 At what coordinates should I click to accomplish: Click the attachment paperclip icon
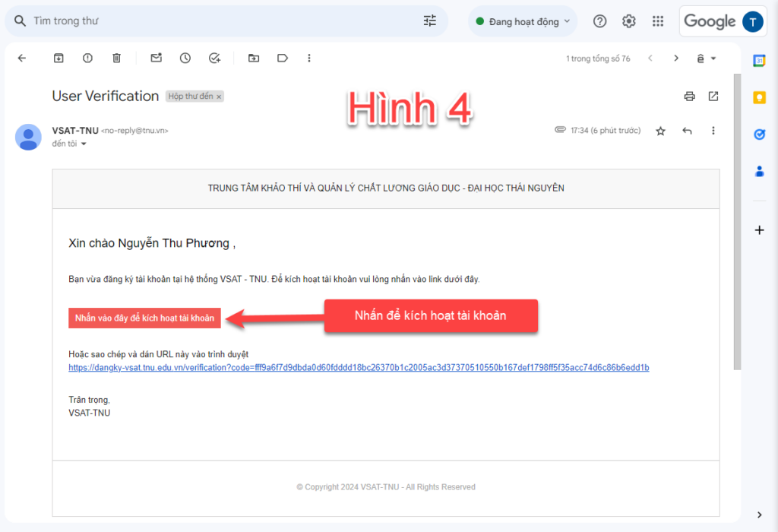560,129
